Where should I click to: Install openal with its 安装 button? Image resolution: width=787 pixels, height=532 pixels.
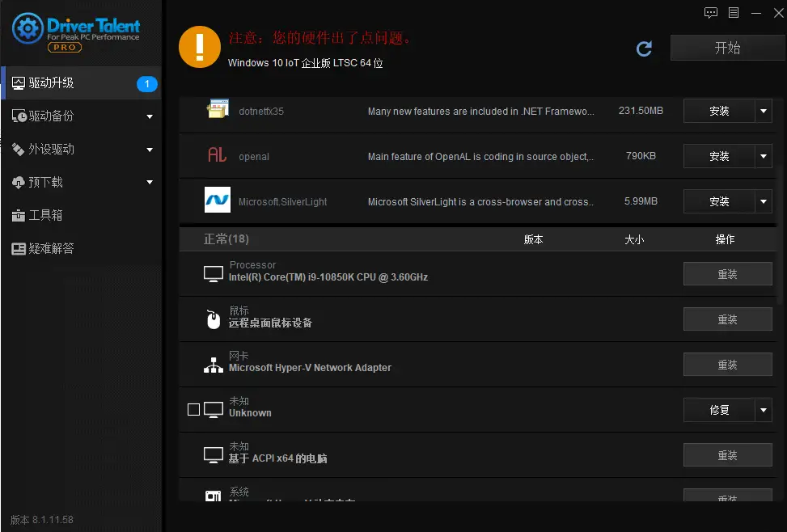coord(719,156)
